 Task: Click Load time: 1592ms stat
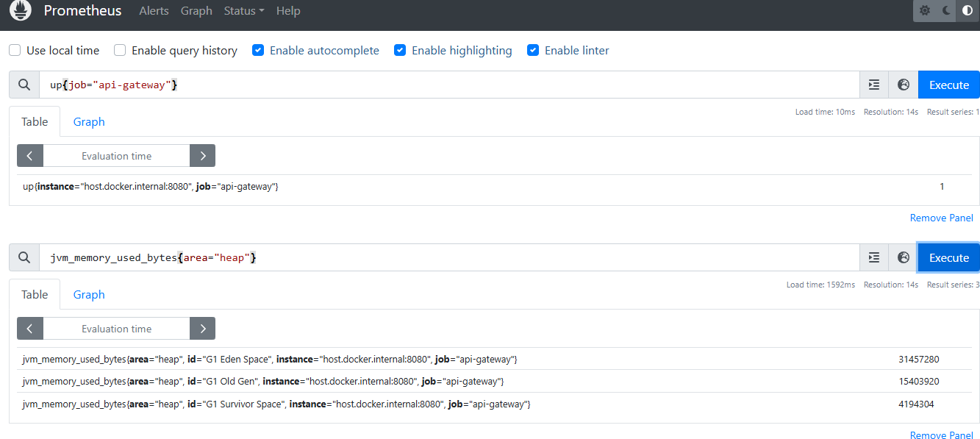point(820,285)
